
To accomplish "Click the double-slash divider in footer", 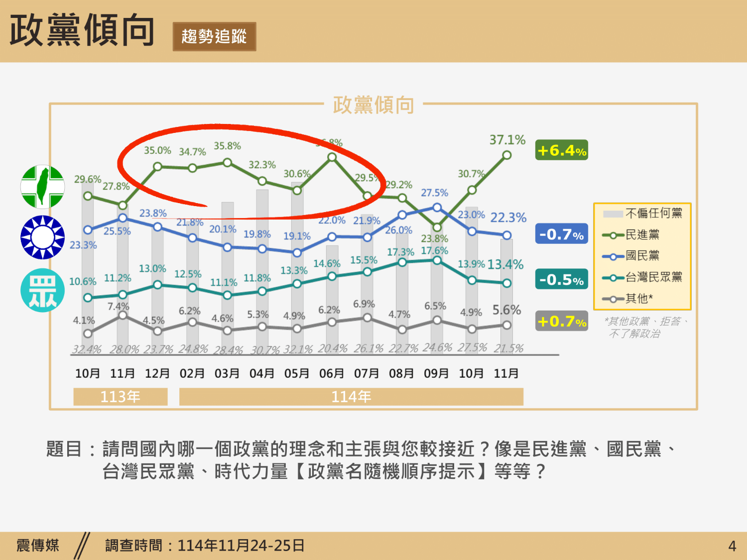I will point(82,546).
